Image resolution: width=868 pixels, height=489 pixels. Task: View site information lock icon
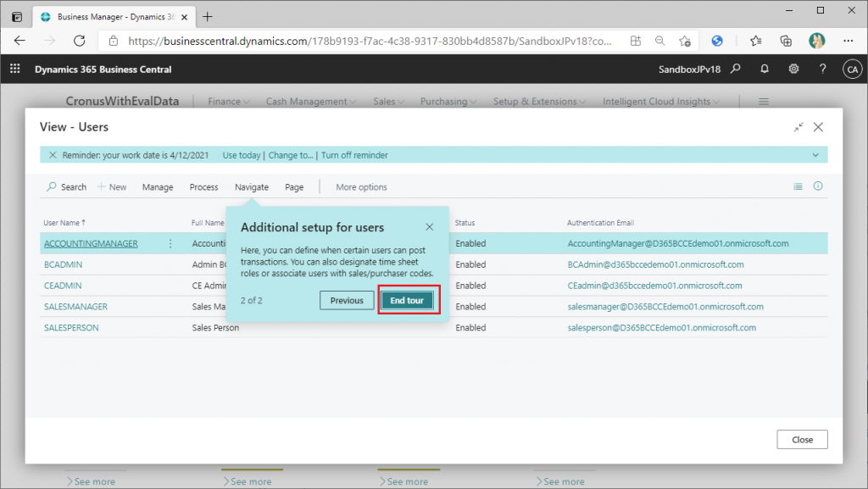click(114, 41)
